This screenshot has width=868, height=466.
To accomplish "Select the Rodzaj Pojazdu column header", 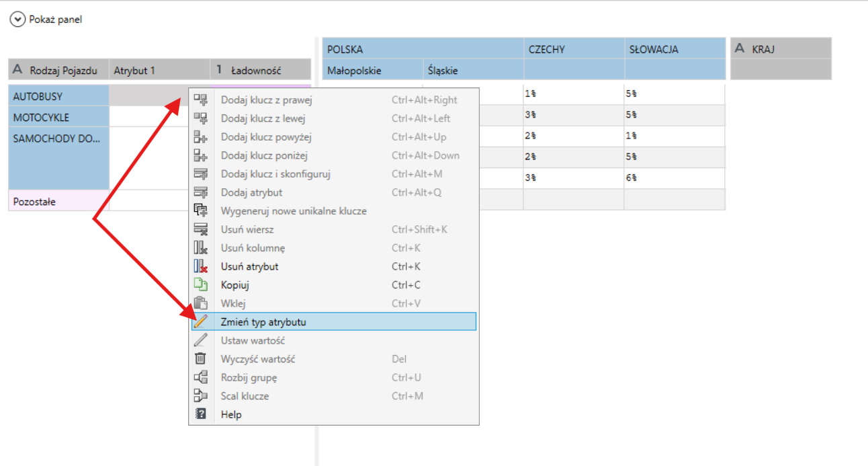I will pos(58,70).
